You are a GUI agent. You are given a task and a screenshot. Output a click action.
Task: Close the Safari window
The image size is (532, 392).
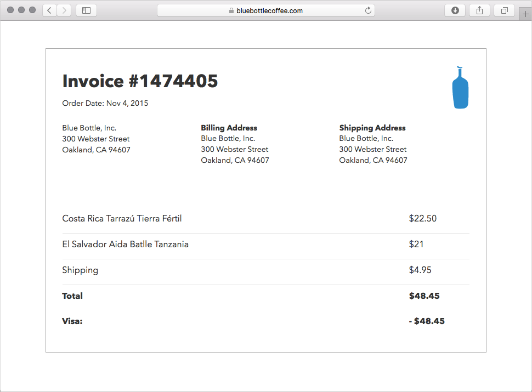(x=10, y=10)
